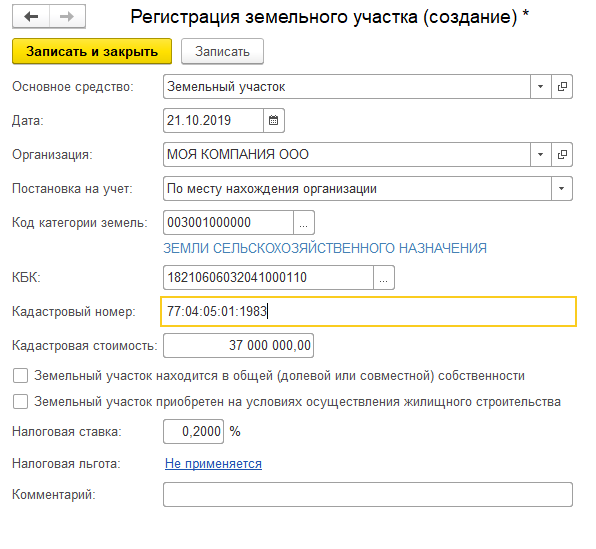The image size is (596, 549).
Task: Focus the Комментарий input field
Action: [x=368, y=495]
